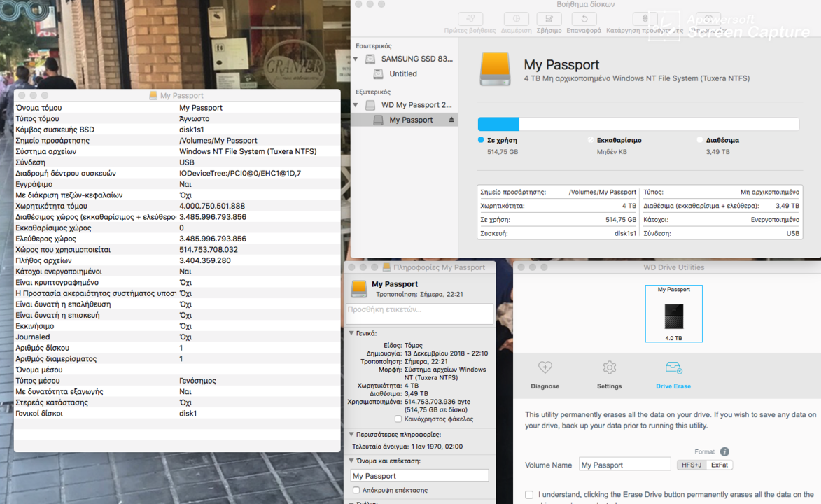Click the Ενεργοποιημένο value in Κάτοχοι row
The width and height of the screenshot is (821, 504).
click(775, 220)
